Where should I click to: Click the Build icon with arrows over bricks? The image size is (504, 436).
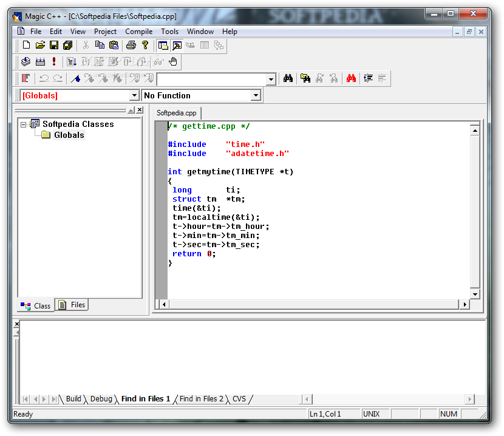click(40, 61)
